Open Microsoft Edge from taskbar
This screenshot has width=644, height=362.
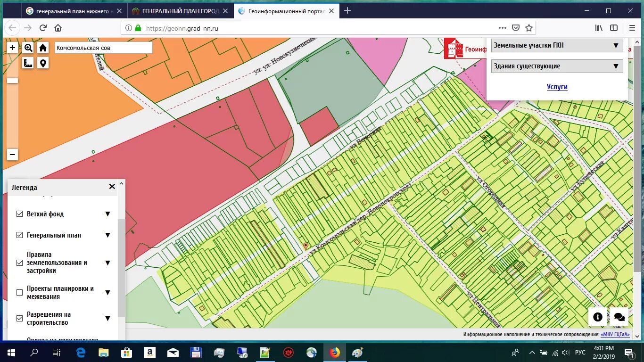81,352
